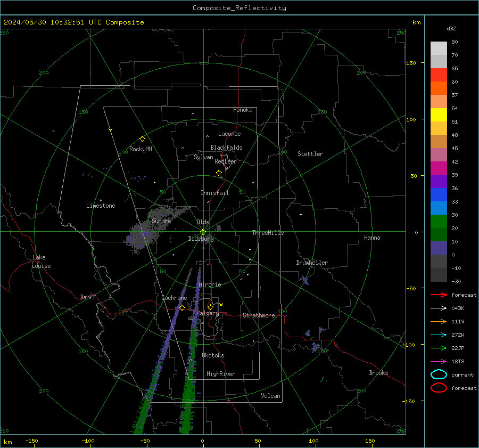Click the Composite_Reflectivity title
479x448 pixels.
tap(240, 8)
